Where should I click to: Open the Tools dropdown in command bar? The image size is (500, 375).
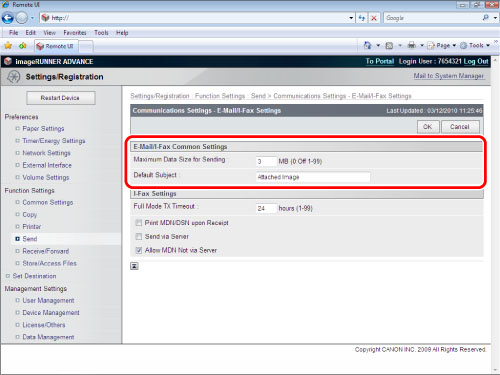tap(475, 45)
